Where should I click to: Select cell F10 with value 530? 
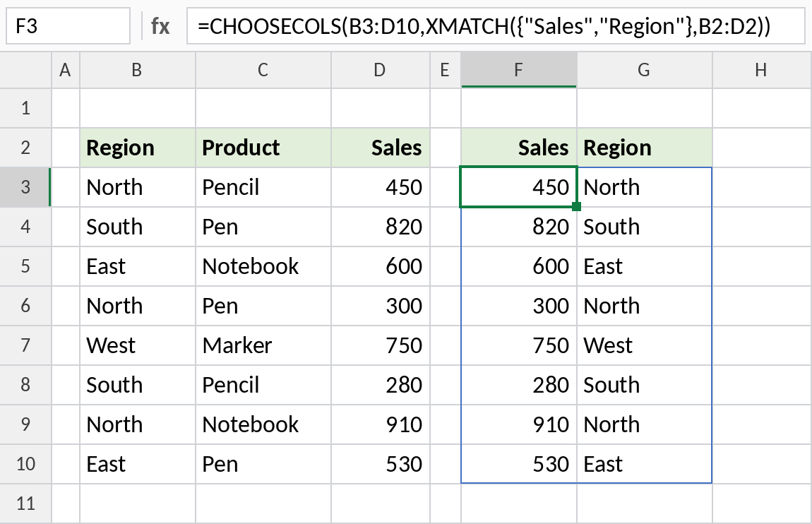(518, 464)
